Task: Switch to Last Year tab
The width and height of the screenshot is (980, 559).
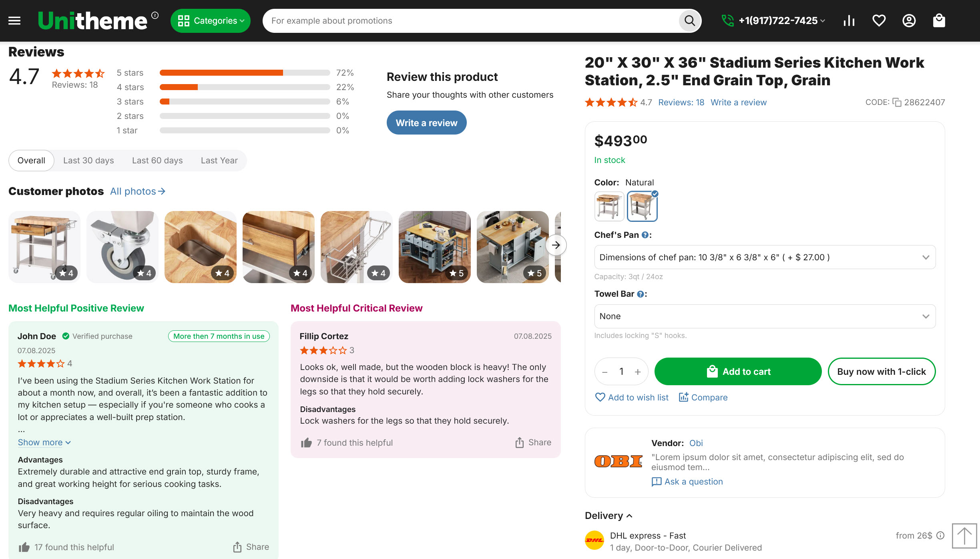Action: coord(219,161)
